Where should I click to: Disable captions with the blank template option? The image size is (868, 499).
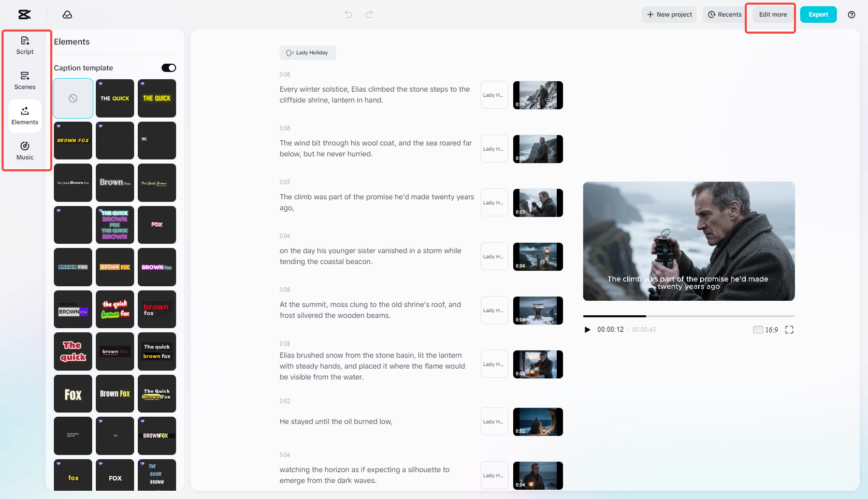tap(73, 98)
